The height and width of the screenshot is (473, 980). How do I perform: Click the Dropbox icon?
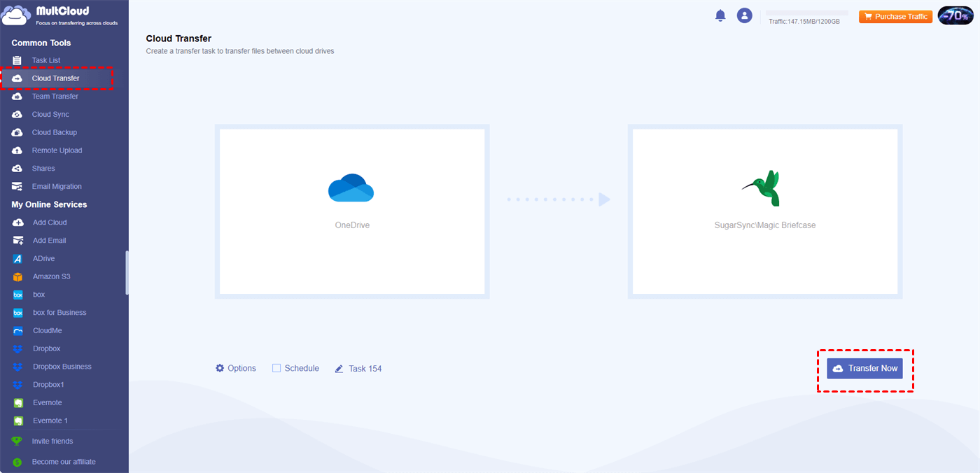tap(18, 349)
